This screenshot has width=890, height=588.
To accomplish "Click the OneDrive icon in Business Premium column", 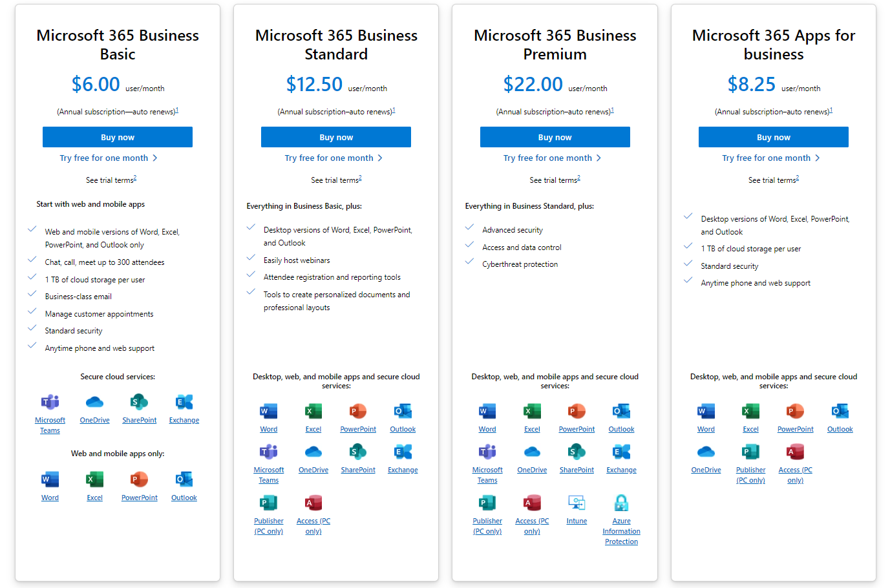I will click(x=531, y=452).
